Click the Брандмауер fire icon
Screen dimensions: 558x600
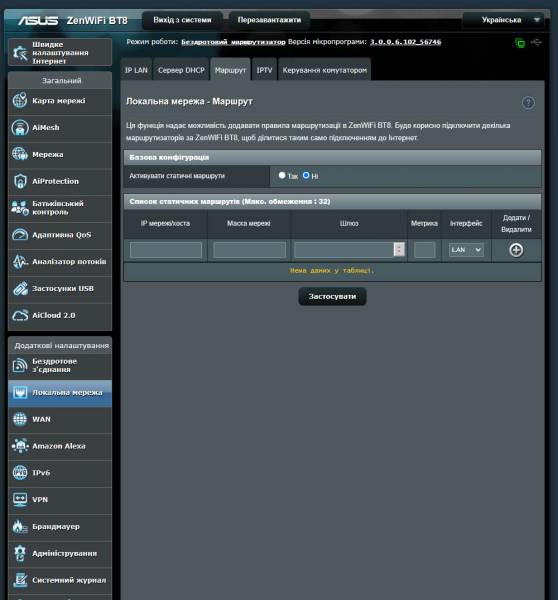20,527
